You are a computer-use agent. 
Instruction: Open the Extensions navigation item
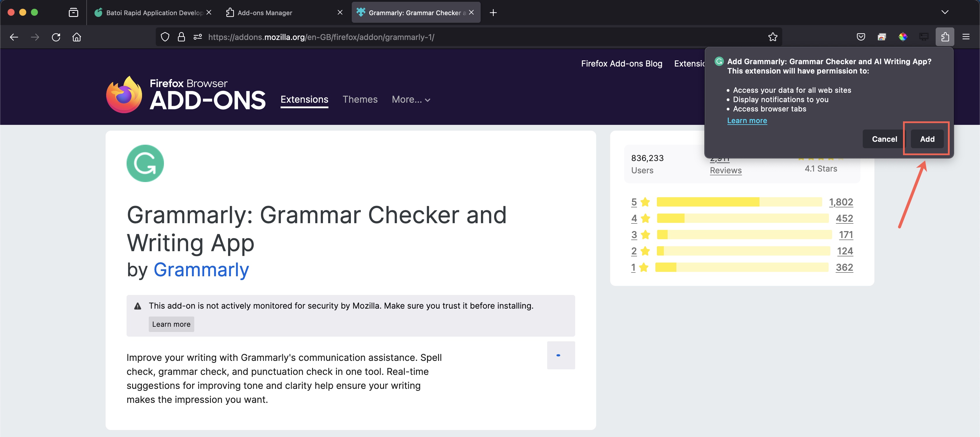click(x=304, y=100)
